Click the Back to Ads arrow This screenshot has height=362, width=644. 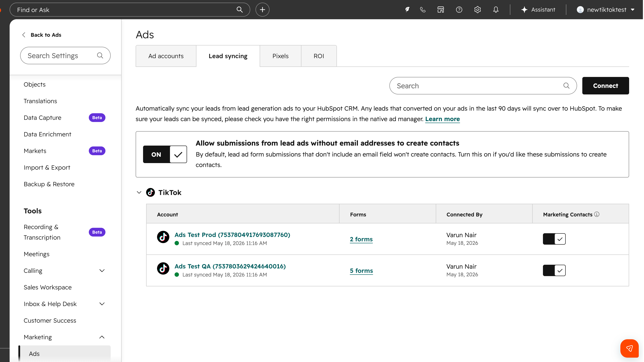(24, 35)
